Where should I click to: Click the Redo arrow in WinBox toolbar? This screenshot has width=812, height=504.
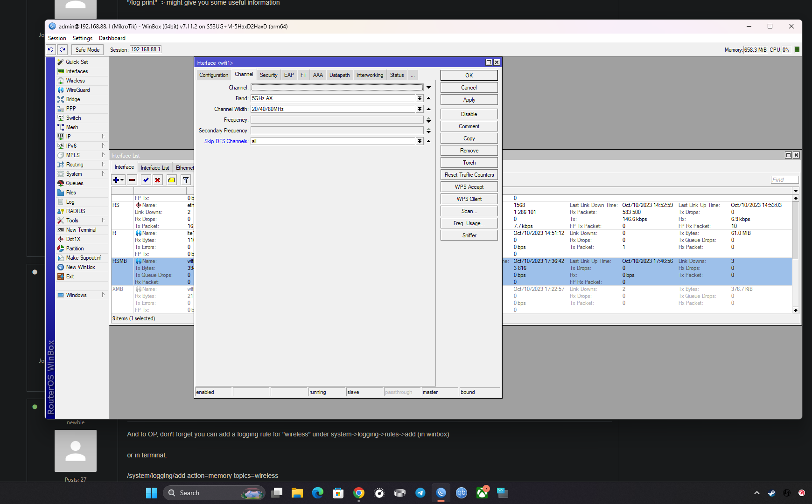coord(63,49)
